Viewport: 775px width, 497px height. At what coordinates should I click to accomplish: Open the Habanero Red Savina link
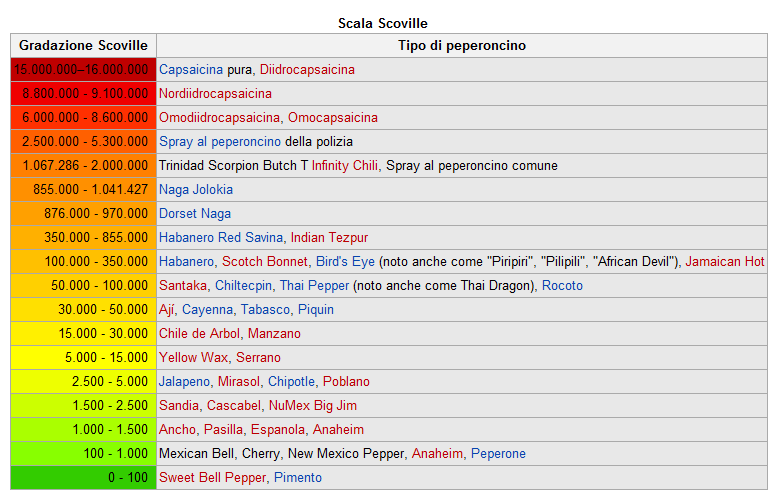220,238
